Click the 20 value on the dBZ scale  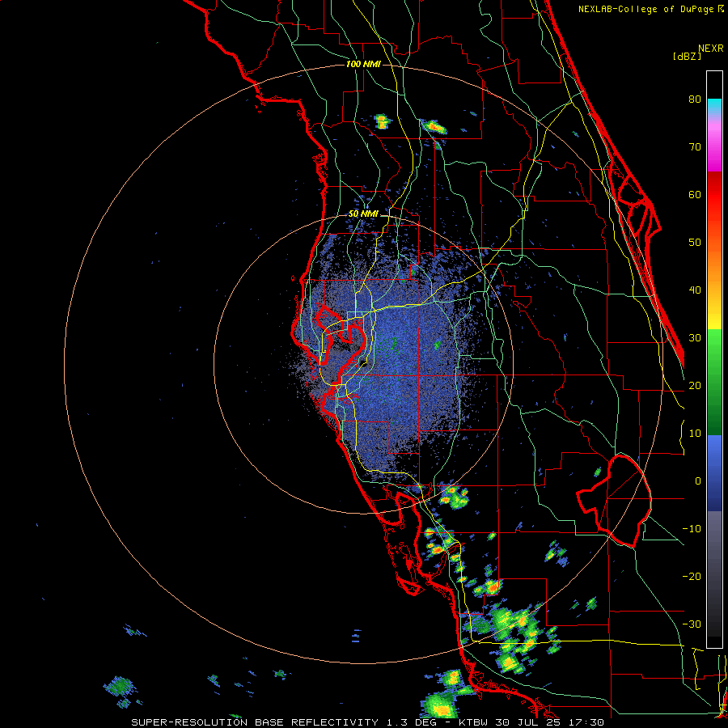[695, 385]
